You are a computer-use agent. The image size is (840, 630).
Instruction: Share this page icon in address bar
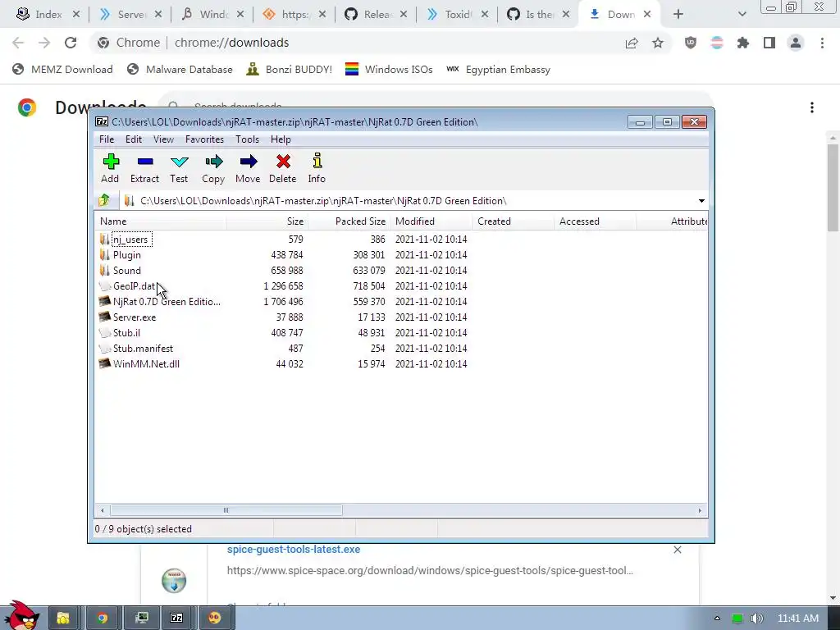632,43
